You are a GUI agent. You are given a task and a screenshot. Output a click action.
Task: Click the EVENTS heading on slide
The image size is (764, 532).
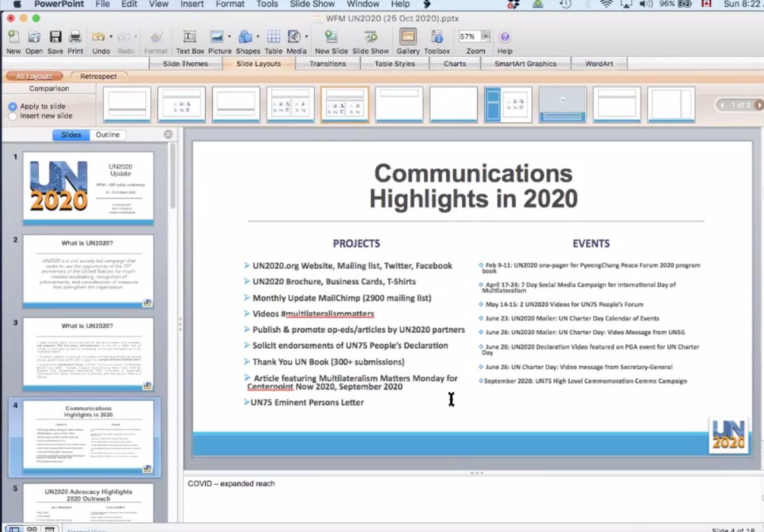[591, 243]
